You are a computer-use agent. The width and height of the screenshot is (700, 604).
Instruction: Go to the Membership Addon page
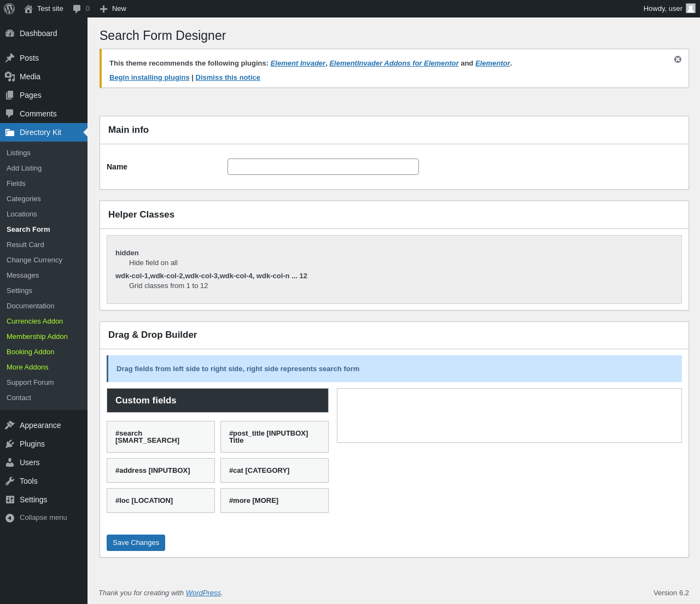click(37, 337)
